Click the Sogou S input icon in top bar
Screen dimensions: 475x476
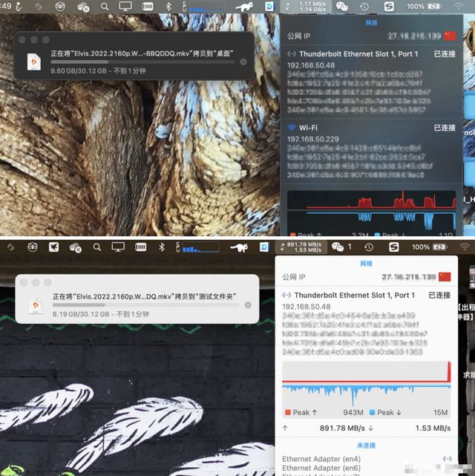pos(389,7)
